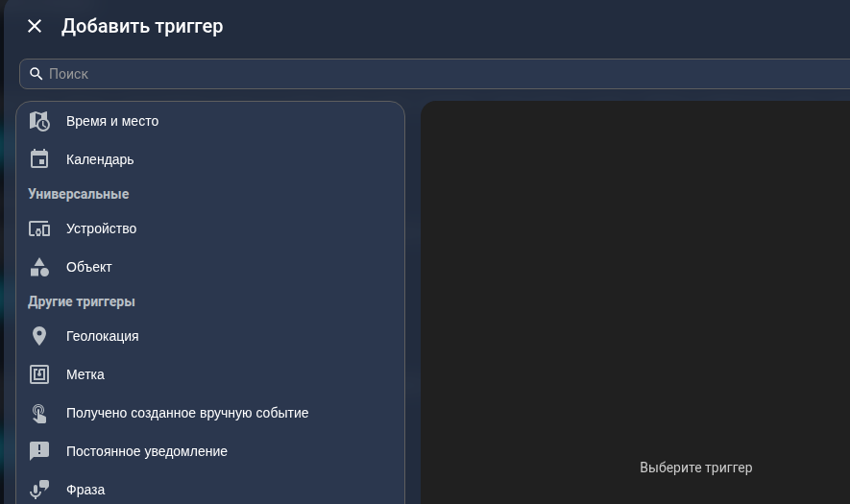Image resolution: width=850 pixels, height=504 pixels.
Task: Click the Постоянное уведомление alert message icon
Action: coord(39,451)
